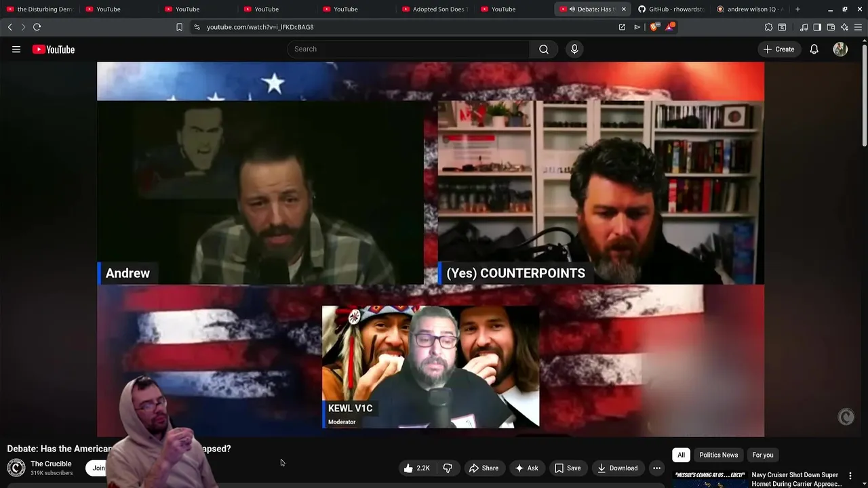
Task: Focus the YouTube search field
Action: 408,49
